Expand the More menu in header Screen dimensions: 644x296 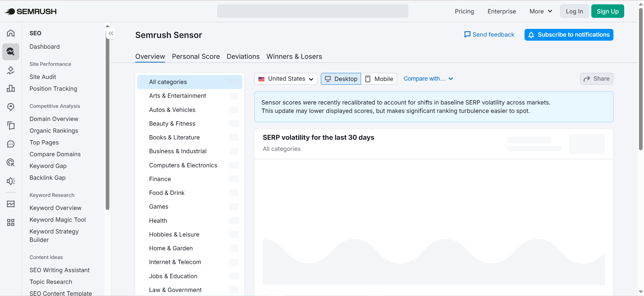pyautogui.click(x=541, y=11)
